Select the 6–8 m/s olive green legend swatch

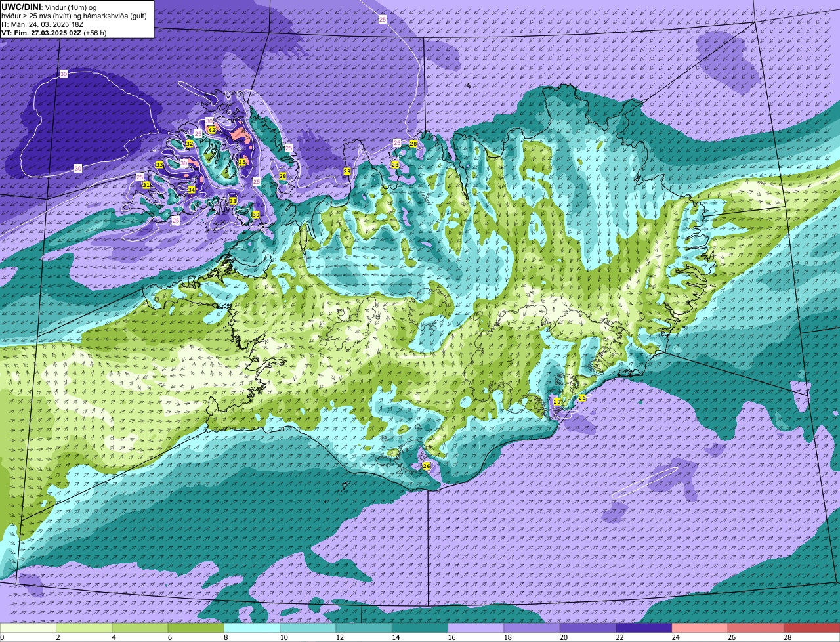coord(196,628)
